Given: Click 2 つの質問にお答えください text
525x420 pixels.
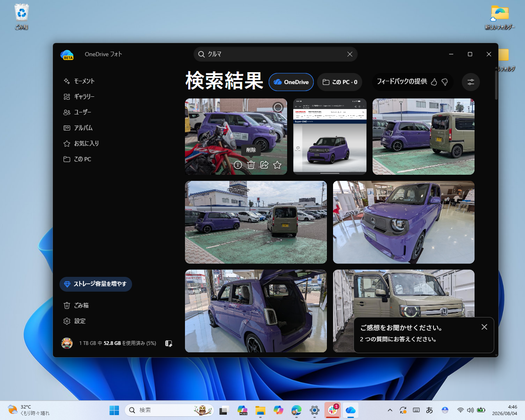Looking at the screenshot, I should (398, 339).
